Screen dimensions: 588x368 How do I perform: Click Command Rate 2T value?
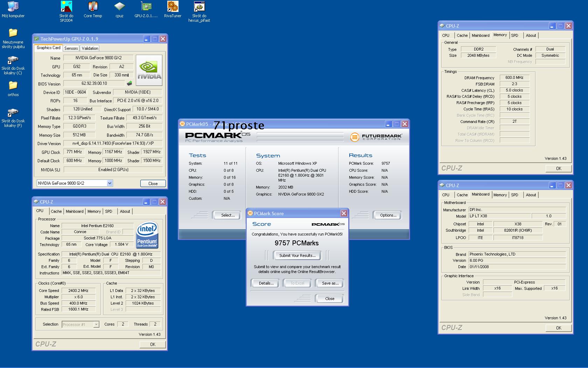click(514, 121)
